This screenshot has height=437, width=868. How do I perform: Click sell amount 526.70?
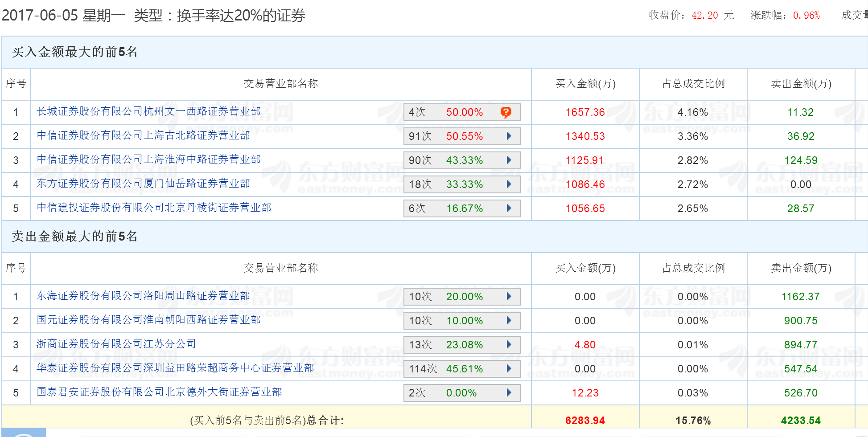tap(801, 393)
